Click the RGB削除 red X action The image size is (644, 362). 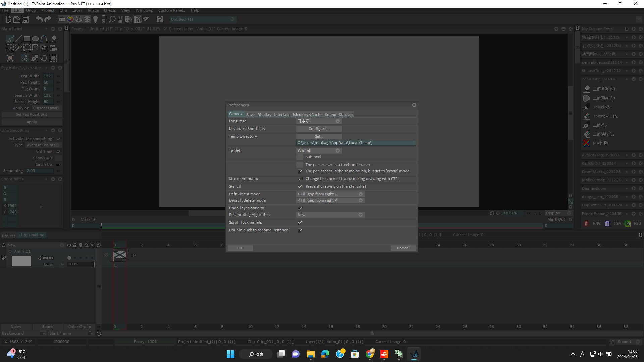[x=586, y=143]
